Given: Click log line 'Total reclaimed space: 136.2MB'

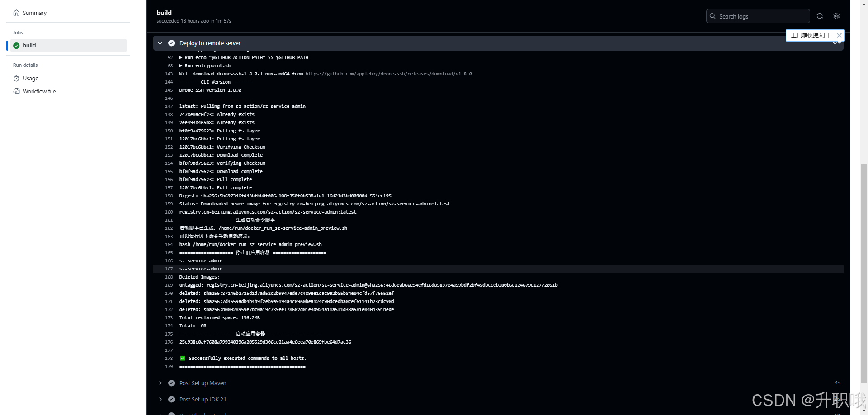Looking at the screenshot, I should (x=219, y=318).
